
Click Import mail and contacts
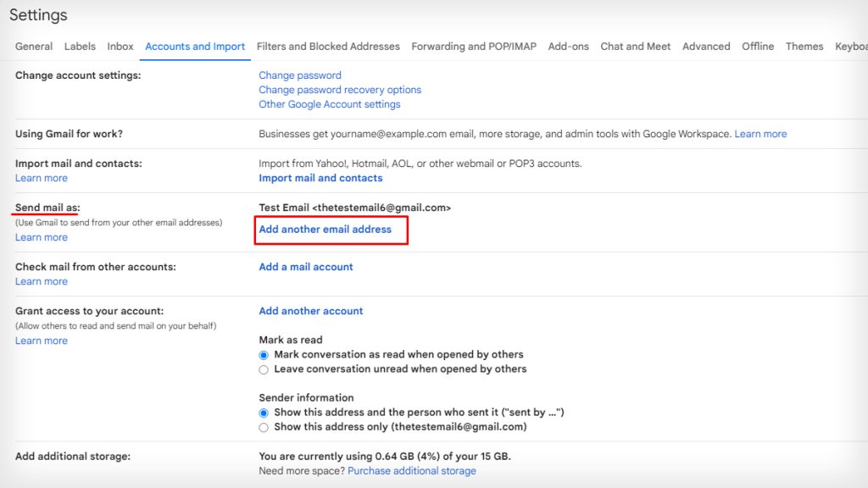click(320, 178)
